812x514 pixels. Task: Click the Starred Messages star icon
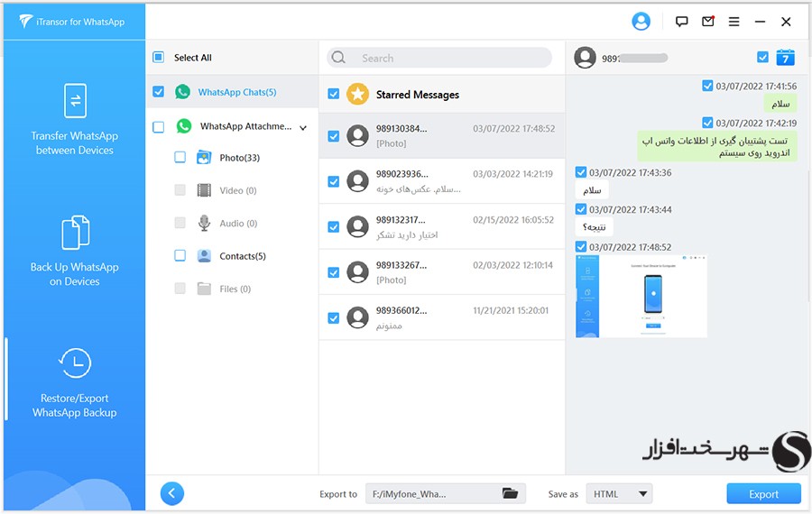(x=357, y=94)
